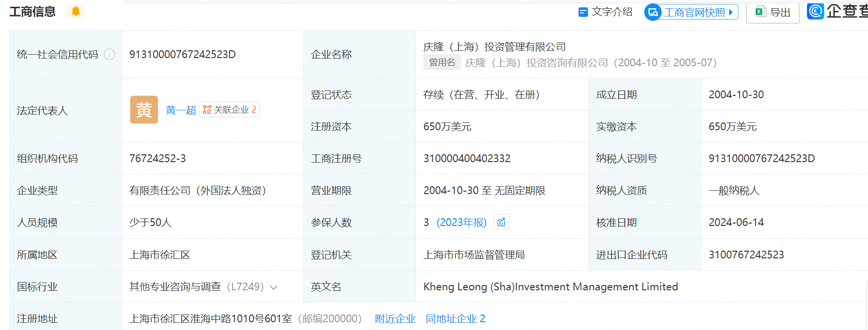Click the 关联企业 2 badge
Image resolution: width=868 pixels, height=330 pixels.
[230, 110]
